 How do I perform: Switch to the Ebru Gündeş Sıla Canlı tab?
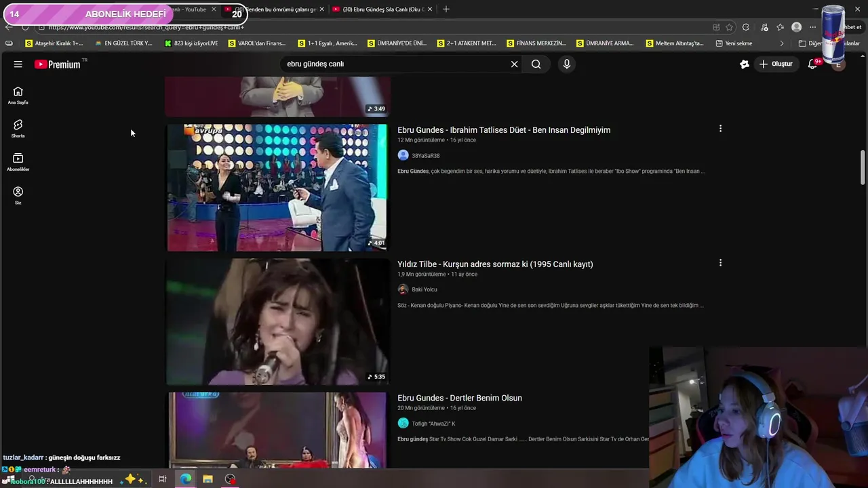383,9
